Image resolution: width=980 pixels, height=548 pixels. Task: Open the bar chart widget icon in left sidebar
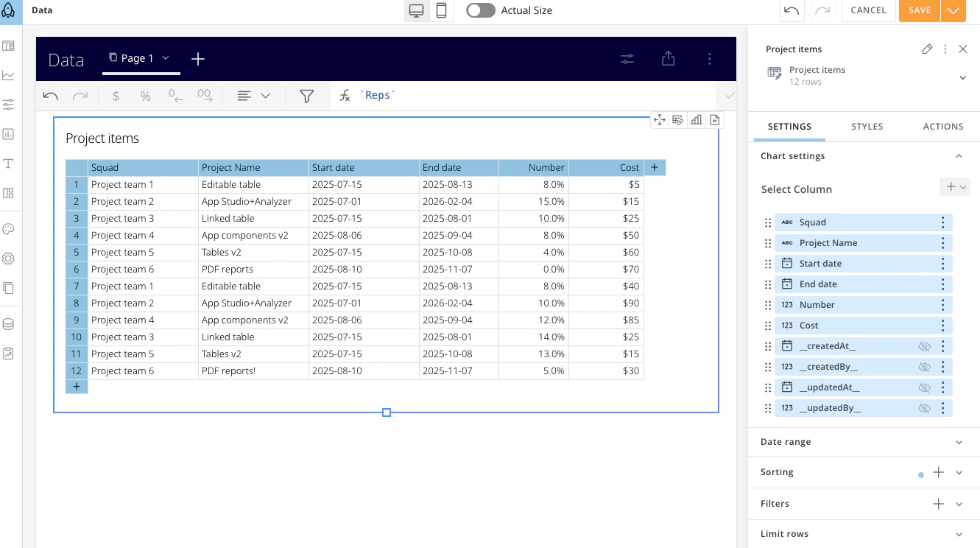coord(9,134)
